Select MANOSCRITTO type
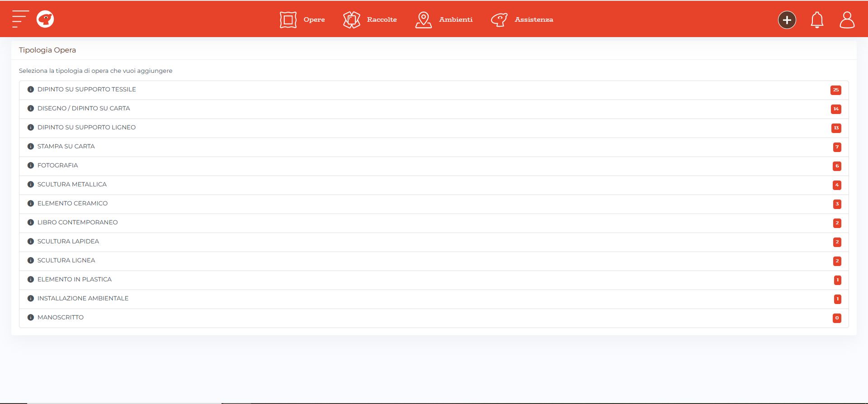This screenshot has height=404, width=868. pyautogui.click(x=434, y=318)
